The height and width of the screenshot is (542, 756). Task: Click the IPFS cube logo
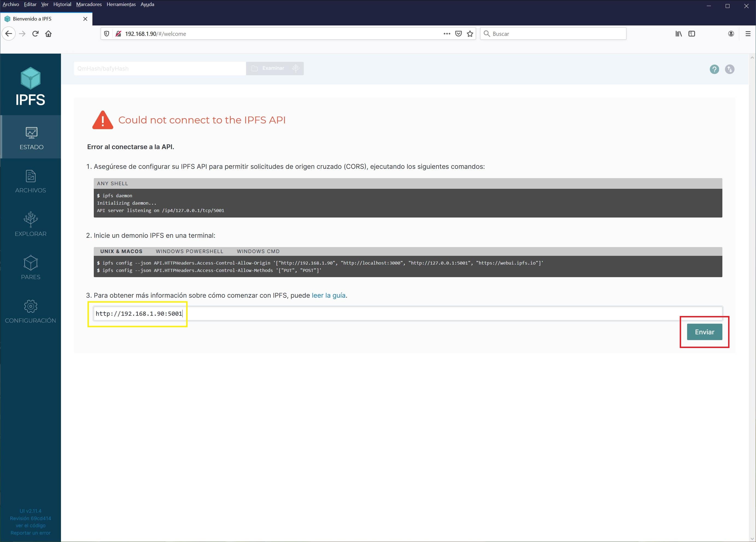(x=30, y=78)
